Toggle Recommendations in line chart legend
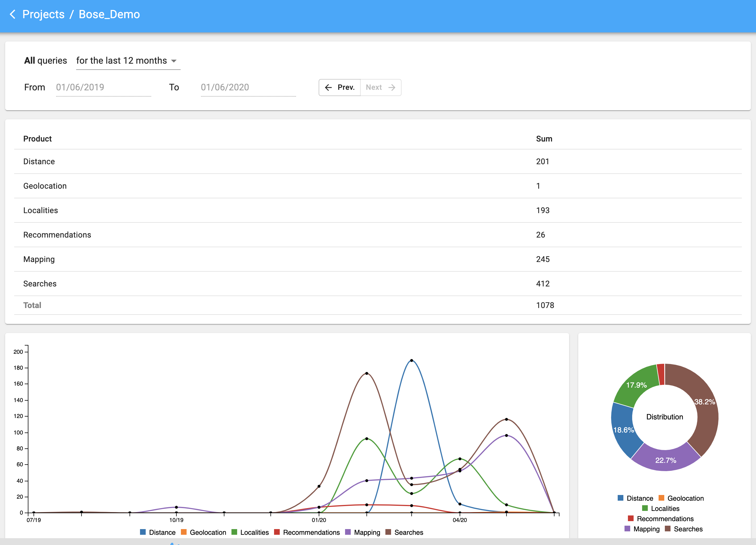756x545 pixels. pyautogui.click(x=307, y=532)
